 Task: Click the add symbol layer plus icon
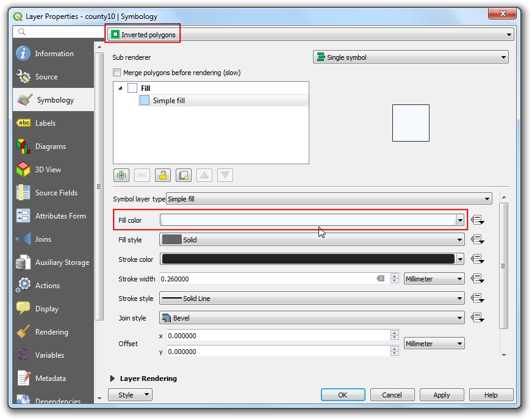[x=121, y=175]
